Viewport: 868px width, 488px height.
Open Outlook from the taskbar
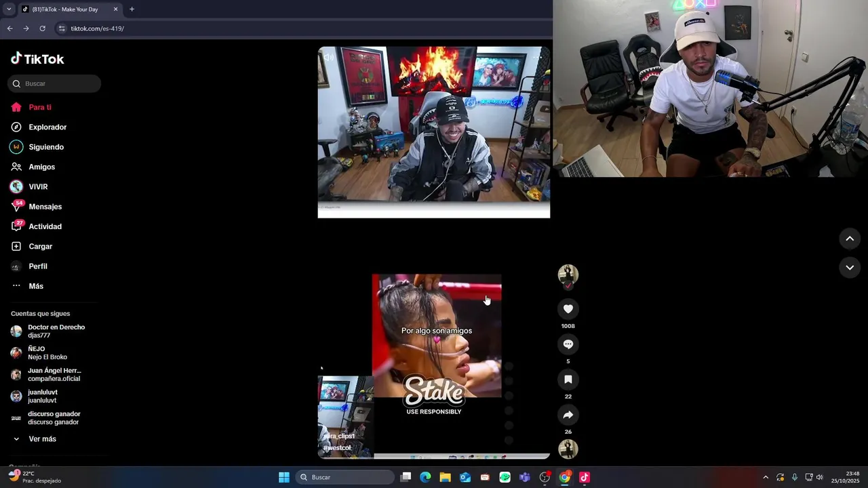(x=465, y=477)
